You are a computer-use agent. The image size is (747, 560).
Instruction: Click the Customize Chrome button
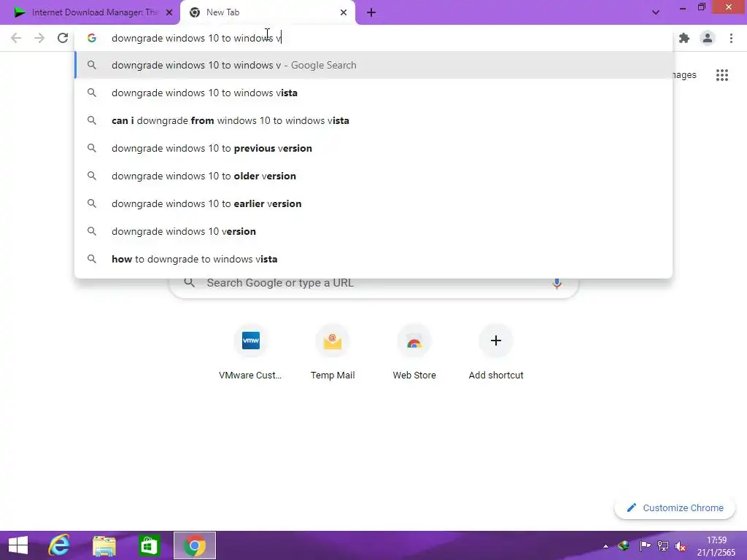click(675, 507)
